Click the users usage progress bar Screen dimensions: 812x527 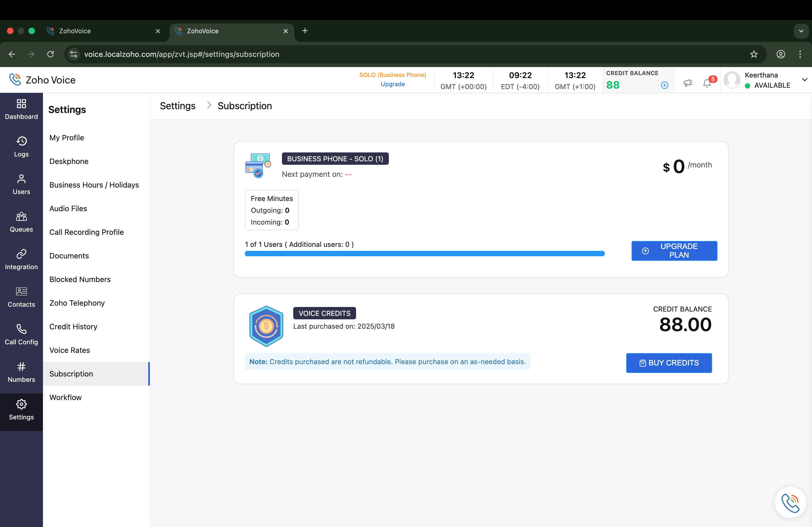(x=425, y=254)
